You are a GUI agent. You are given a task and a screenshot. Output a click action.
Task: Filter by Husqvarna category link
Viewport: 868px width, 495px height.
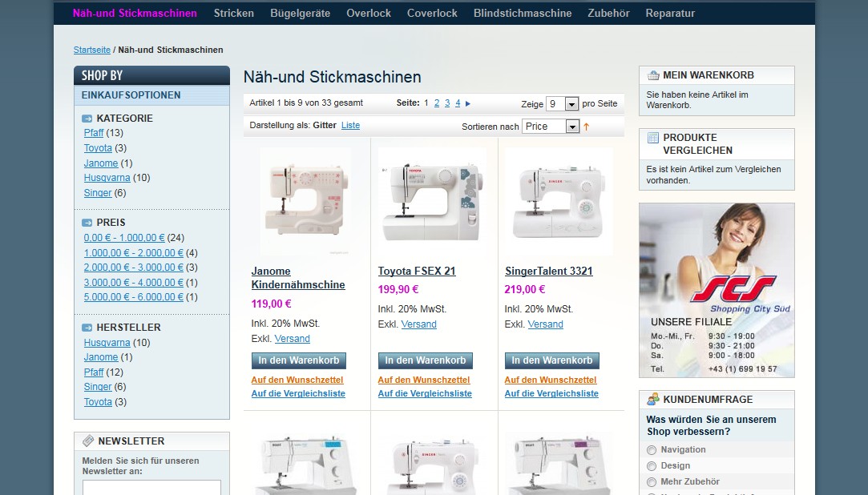[107, 178]
